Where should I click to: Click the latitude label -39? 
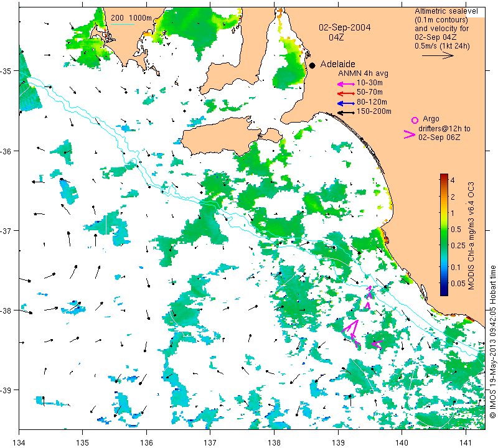click(6, 390)
